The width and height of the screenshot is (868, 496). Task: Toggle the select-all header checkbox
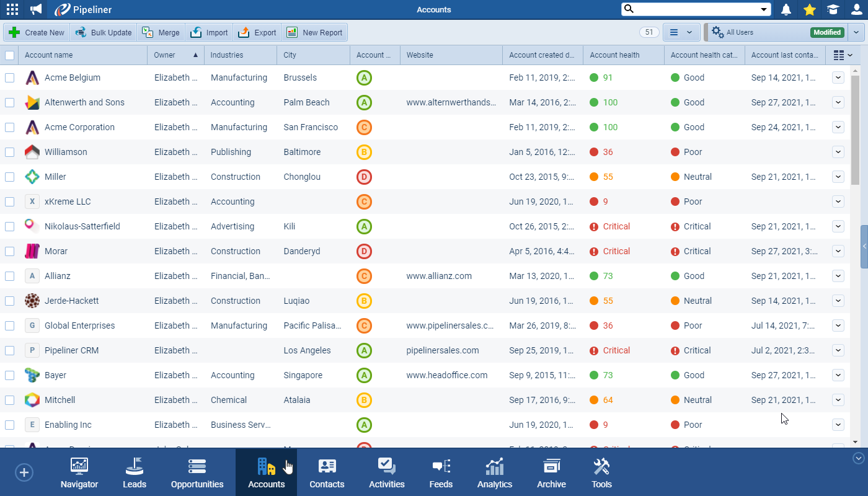click(x=10, y=55)
